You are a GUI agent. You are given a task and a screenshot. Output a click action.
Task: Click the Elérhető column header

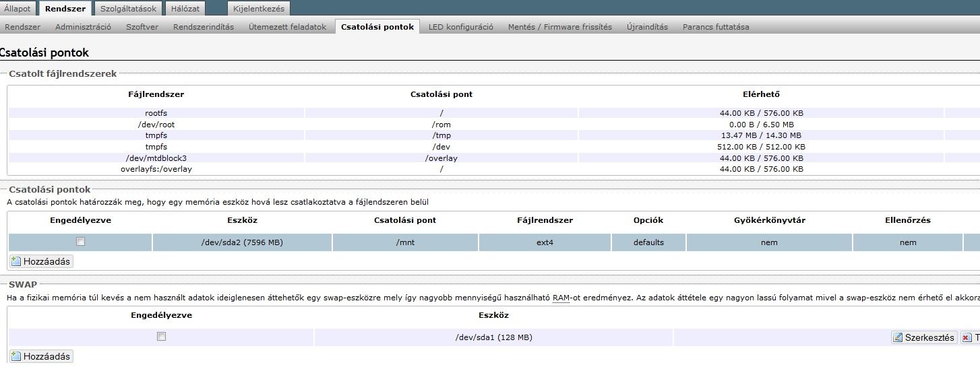[x=761, y=94]
